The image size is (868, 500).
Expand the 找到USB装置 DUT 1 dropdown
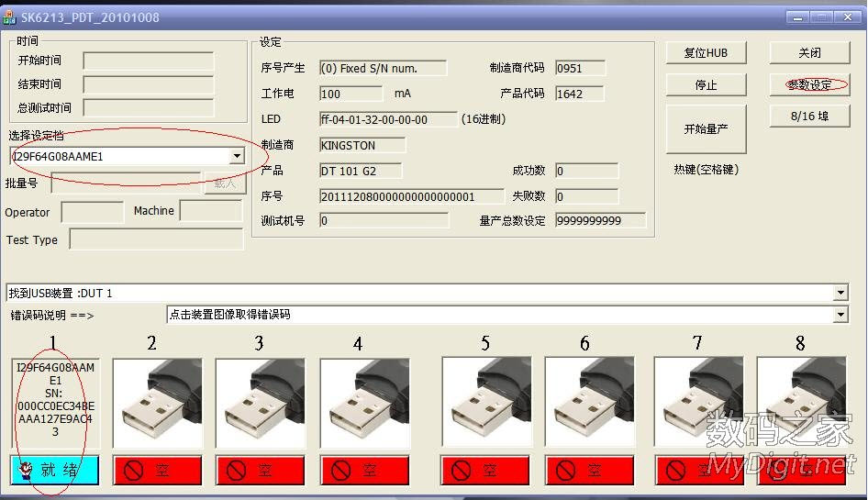point(840,293)
